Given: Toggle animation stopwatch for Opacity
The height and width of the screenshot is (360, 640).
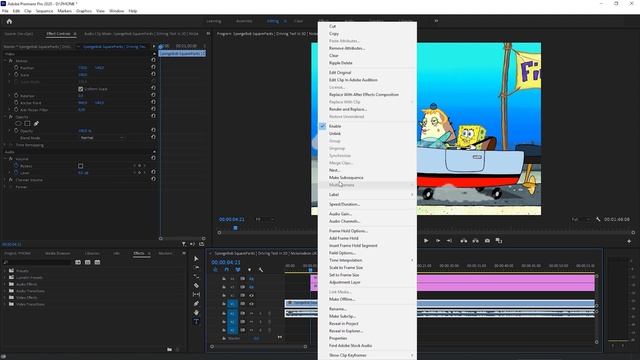Looking at the screenshot, I should click(16, 131).
